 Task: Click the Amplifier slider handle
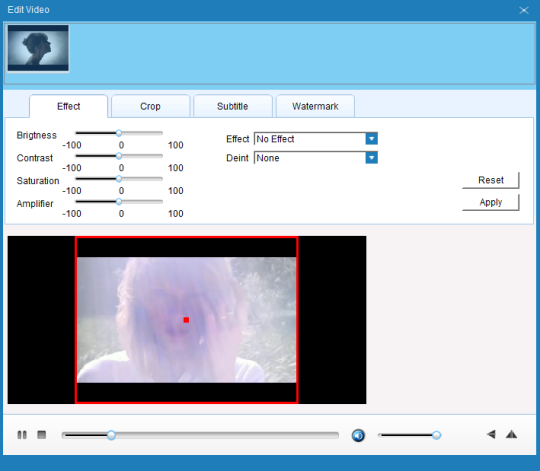[119, 202]
